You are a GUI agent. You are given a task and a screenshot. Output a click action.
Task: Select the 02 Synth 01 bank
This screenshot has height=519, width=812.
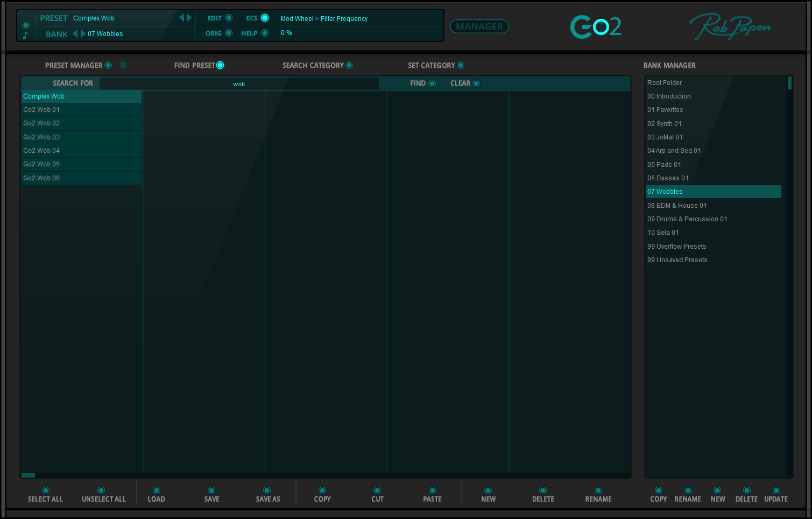pyautogui.click(x=714, y=124)
